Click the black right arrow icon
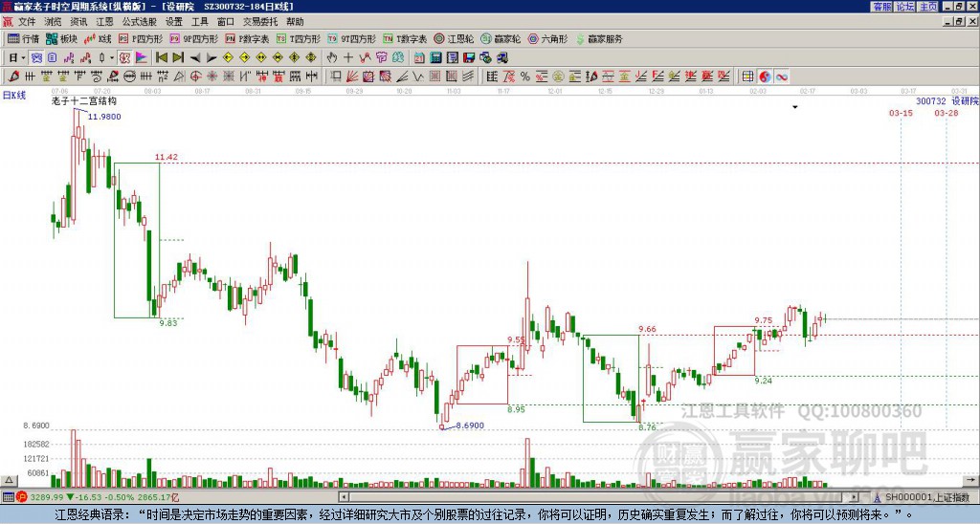 coord(212,58)
